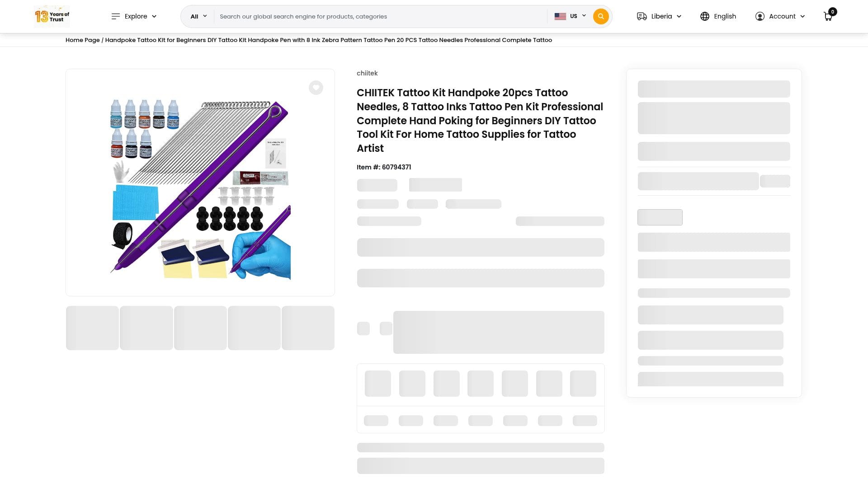Screen dimensions: 868x488
Task: Expand the All categories dropdown
Action: pyautogui.click(x=198, y=16)
